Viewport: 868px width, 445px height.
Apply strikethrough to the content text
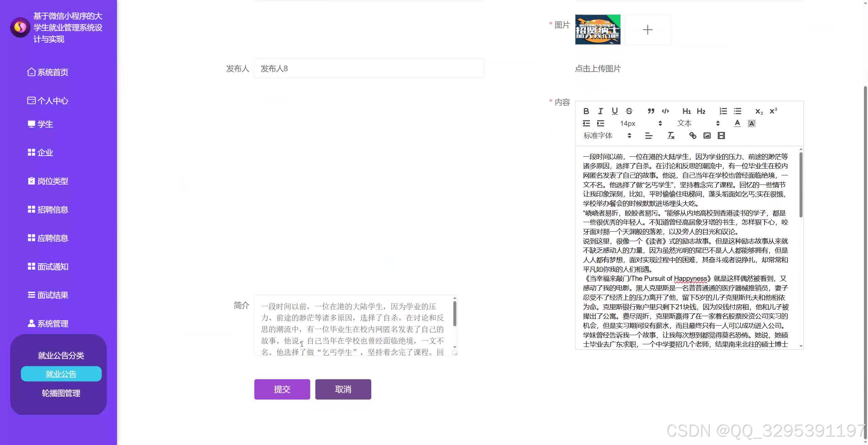click(x=629, y=111)
